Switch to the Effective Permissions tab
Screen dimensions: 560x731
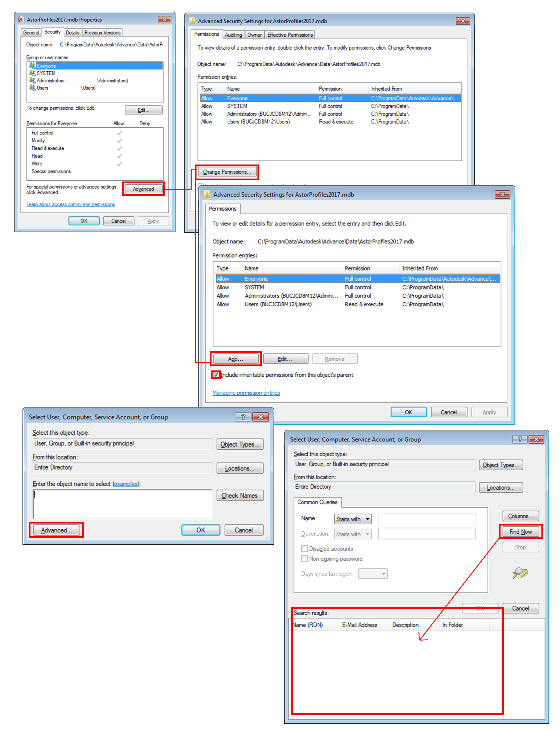290,35
